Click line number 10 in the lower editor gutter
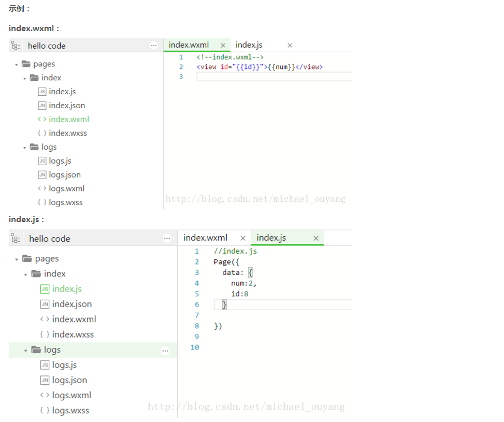 [x=195, y=347]
